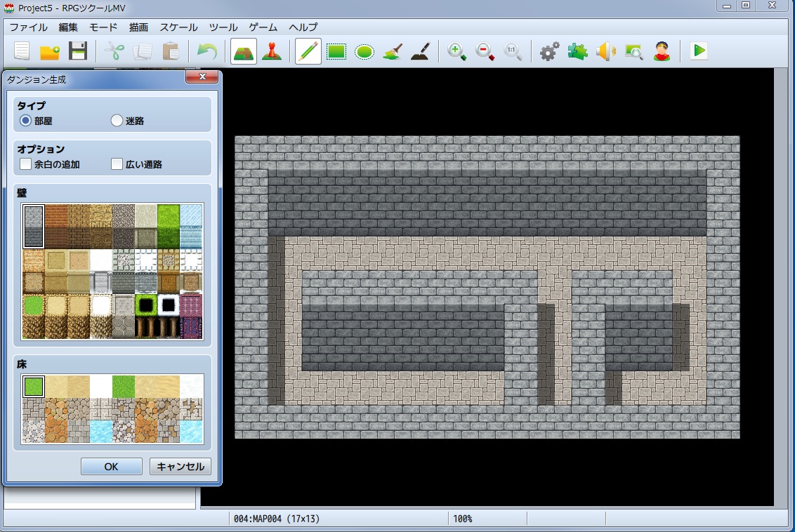795x532 pixels.
Task: Save project using the floppy disk icon
Action: [x=77, y=51]
